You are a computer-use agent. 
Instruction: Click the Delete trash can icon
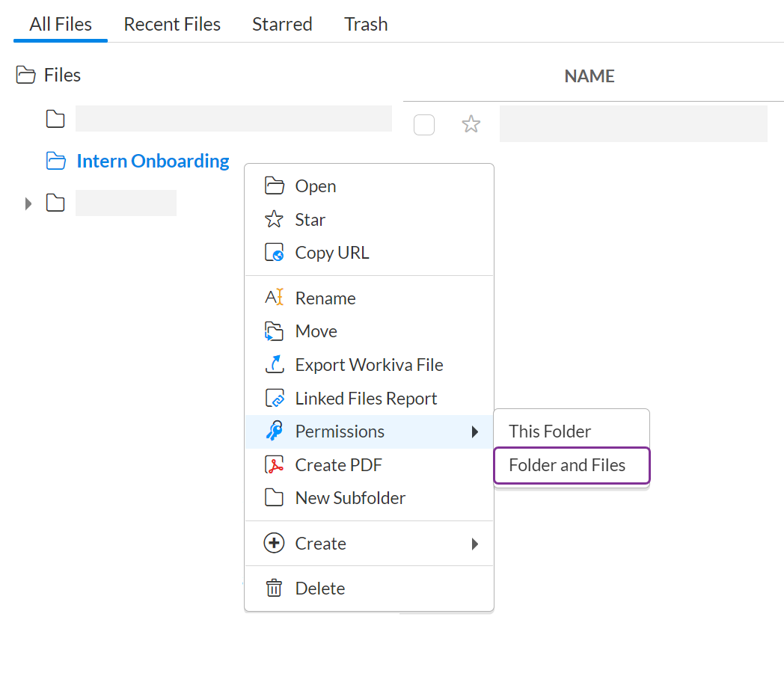click(x=275, y=589)
